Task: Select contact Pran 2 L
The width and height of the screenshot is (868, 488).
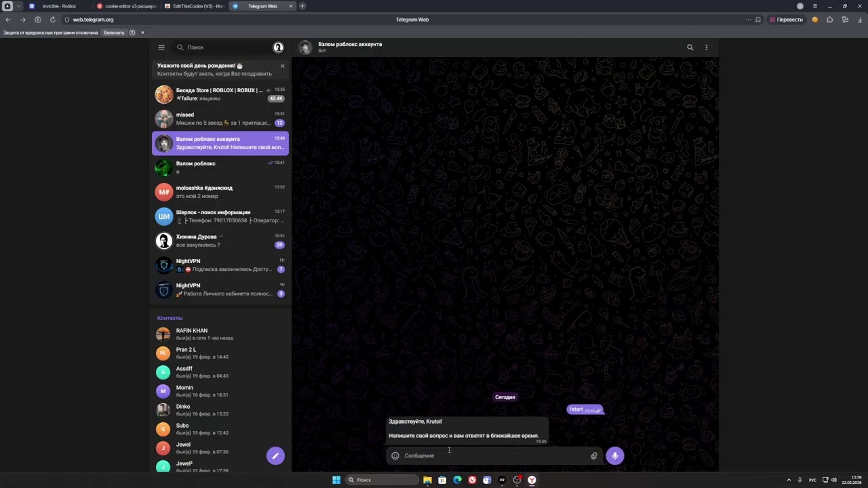Action: click(x=220, y=353)
